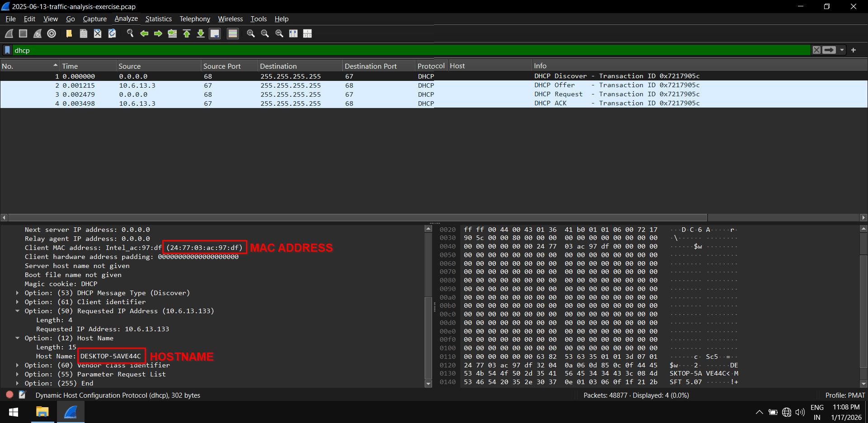Start a new live capture
This screenshot has width=868, height=423.
tap(9, 33)
